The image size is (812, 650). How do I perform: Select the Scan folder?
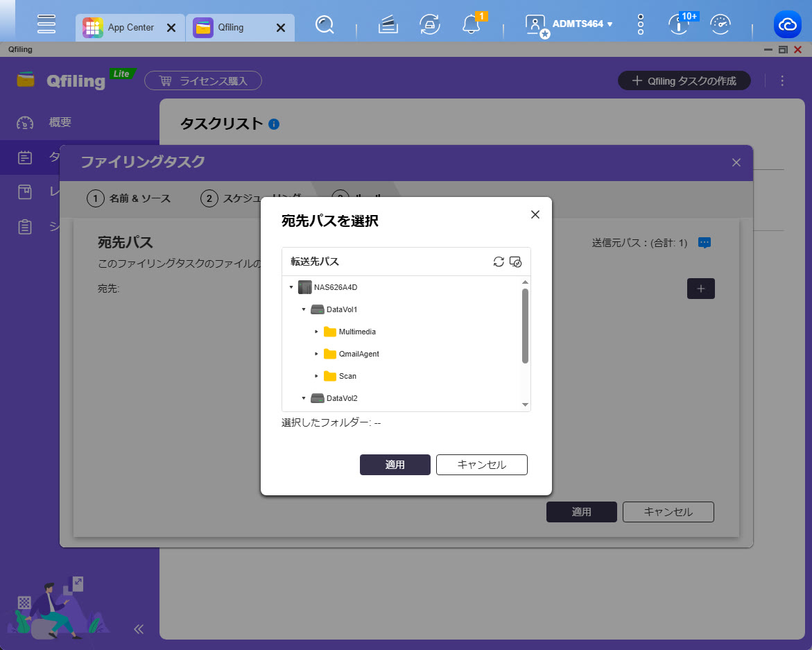(347, 376)
